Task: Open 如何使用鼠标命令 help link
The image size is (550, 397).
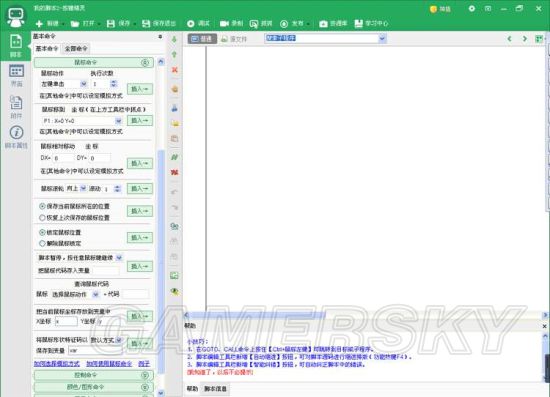Action: (x=109, y=364)
